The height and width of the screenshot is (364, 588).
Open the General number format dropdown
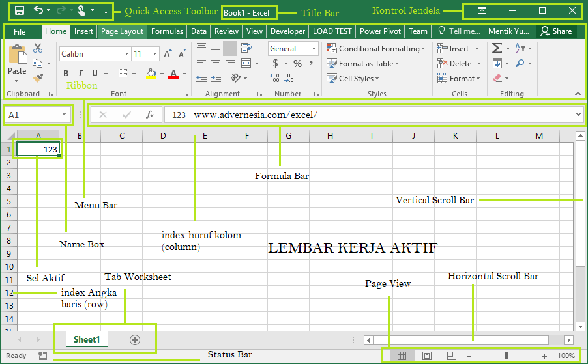point(314,49)
